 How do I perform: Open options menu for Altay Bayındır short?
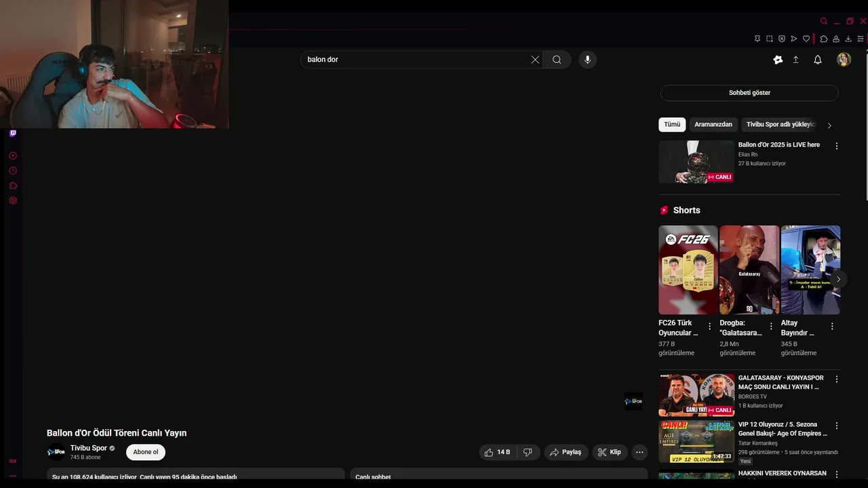(x=832, y=326)
